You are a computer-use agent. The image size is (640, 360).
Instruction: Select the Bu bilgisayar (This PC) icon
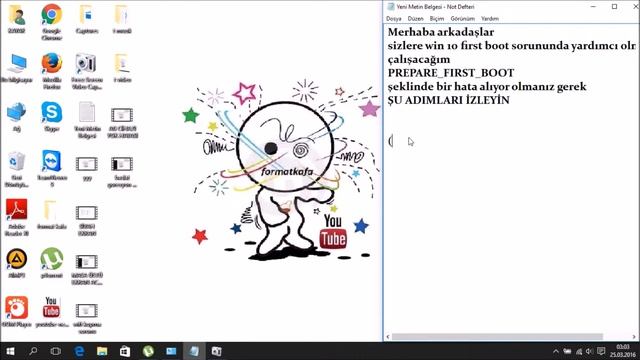click(16, 68)
